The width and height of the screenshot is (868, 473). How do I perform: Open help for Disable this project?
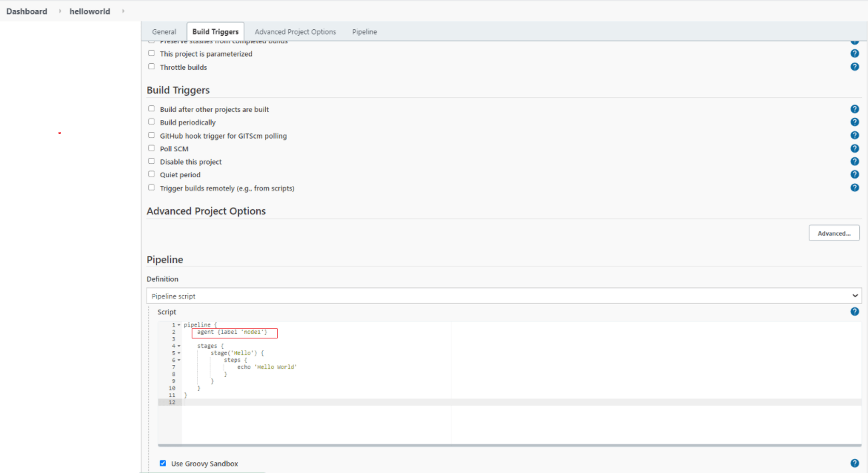[855, 161]
